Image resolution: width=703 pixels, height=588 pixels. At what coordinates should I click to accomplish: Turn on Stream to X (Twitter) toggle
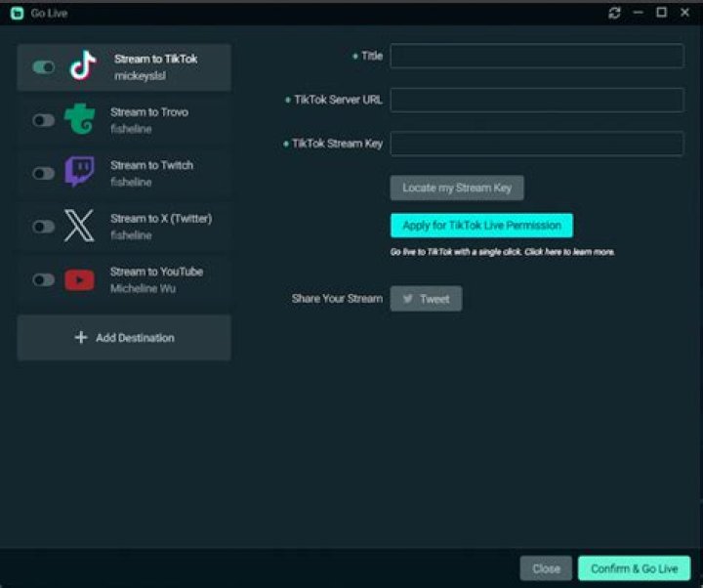tap(44, 227)
